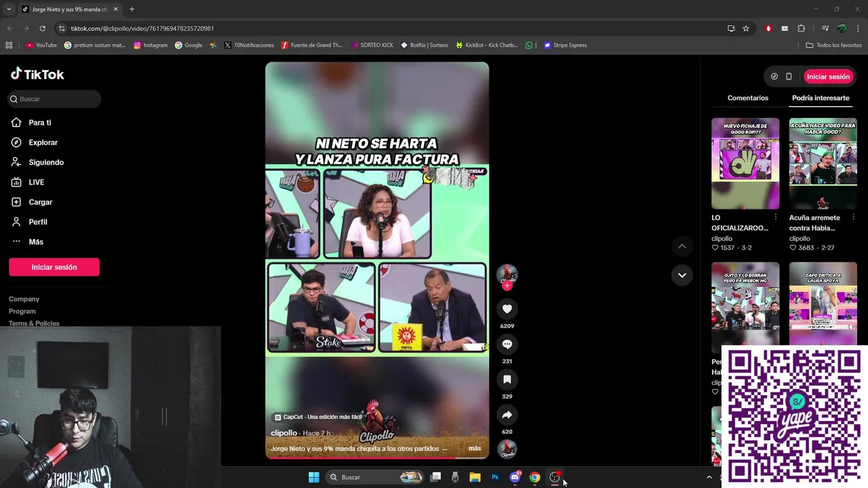Reload the page in Chrome
Image resolution: width=868 pixels, height=488 pixels.
click(x=42, y=28)
